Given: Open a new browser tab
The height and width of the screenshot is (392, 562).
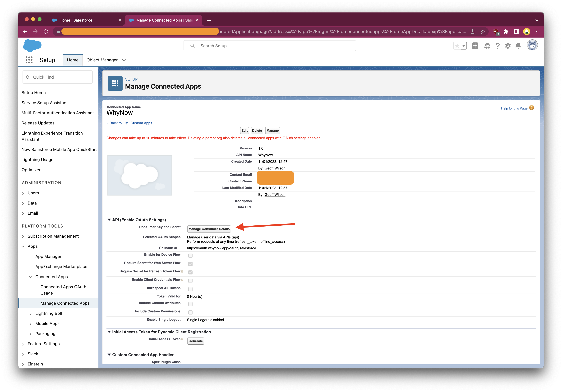Looking at the screenshot, I should click(209, 20).
